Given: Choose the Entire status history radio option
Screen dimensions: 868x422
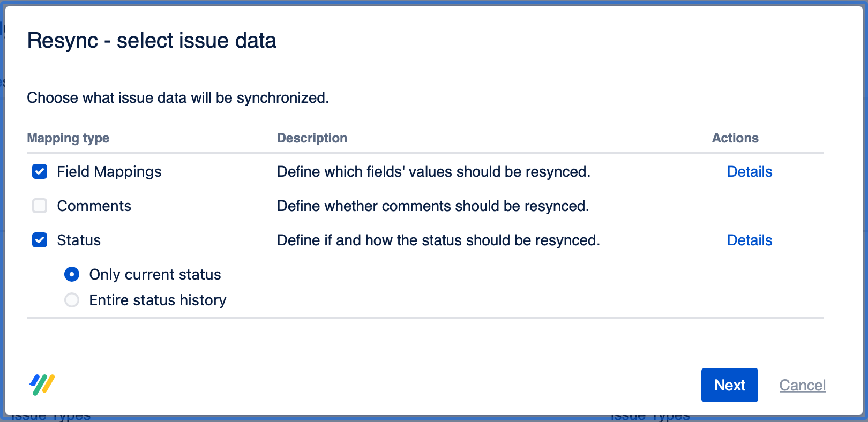Looking at the screenshot, I should point(72,300).
